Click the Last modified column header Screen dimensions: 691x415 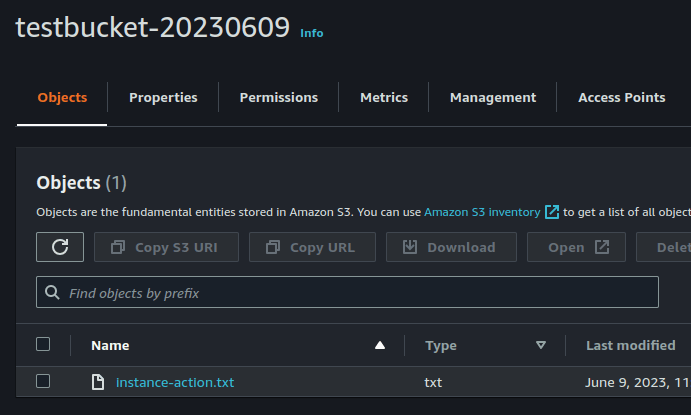(631, 345)
